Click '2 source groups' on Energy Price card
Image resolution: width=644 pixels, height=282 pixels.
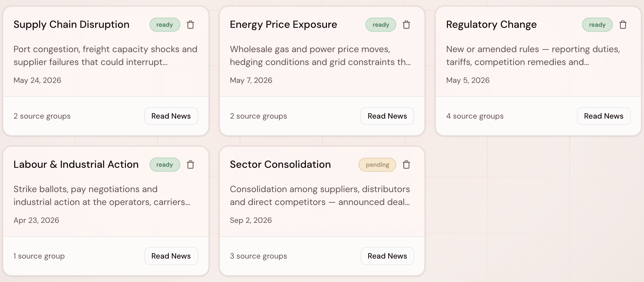(258, 116)
